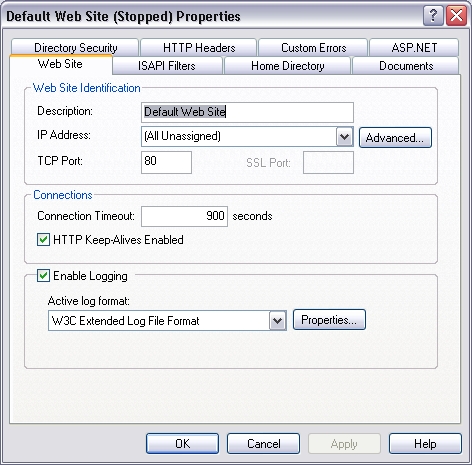Uncheck the Enable Logging checkbox
This screenshot has height=465, width=472.
(x=43, y=276)
